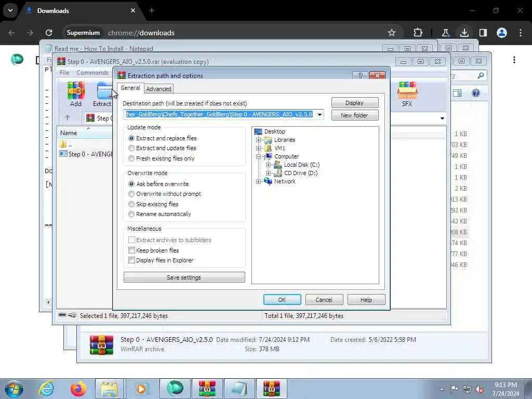Reload the page with the refresh icon

(49, 33)
